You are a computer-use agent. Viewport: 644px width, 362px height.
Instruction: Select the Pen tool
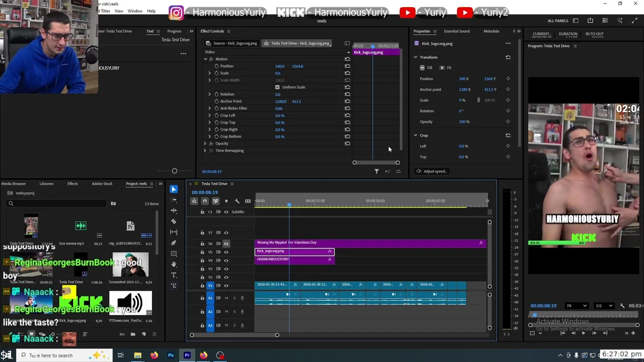[x=174, y=243]
